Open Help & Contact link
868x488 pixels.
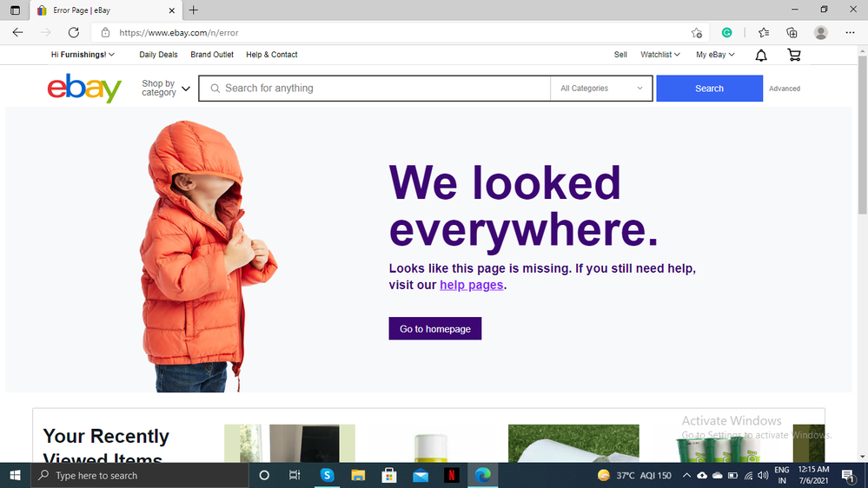272,54
